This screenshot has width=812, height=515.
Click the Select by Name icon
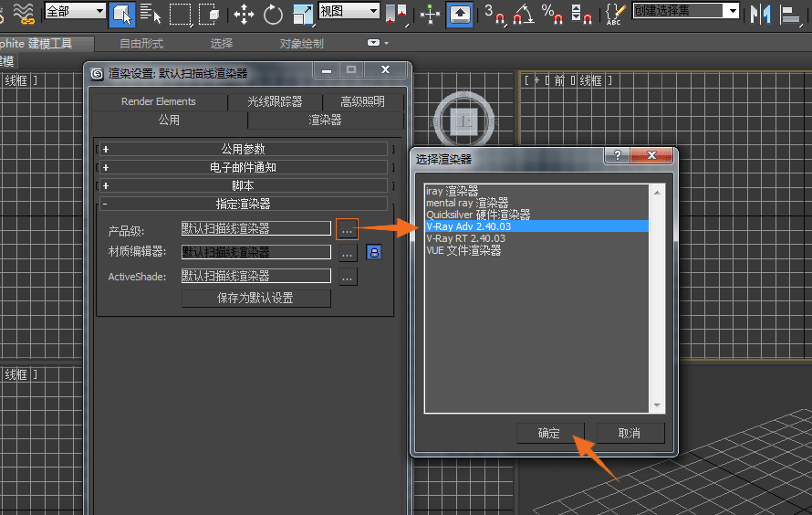[x=151, y=13]
